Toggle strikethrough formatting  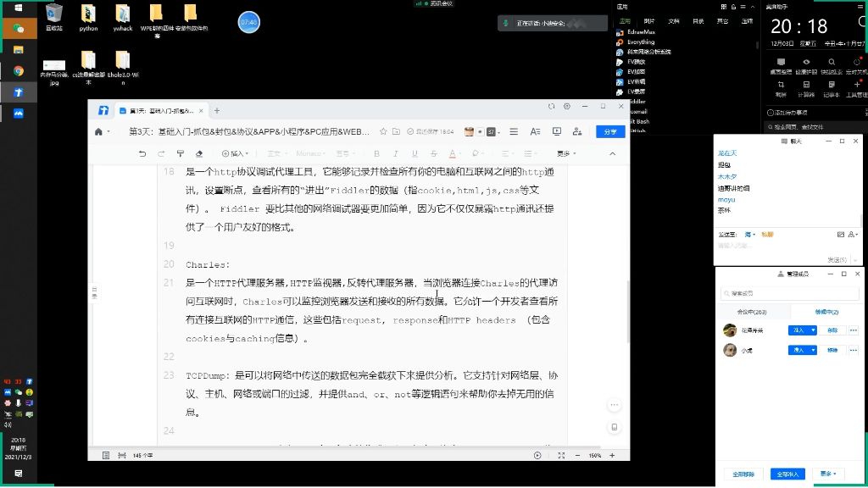[433, 153]
